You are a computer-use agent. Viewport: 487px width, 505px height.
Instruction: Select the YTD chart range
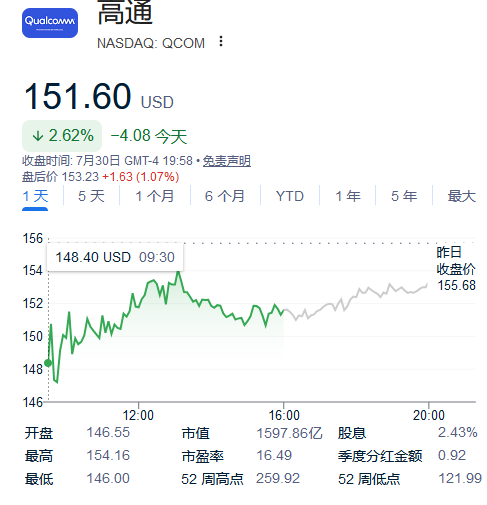tap(290, 196)
